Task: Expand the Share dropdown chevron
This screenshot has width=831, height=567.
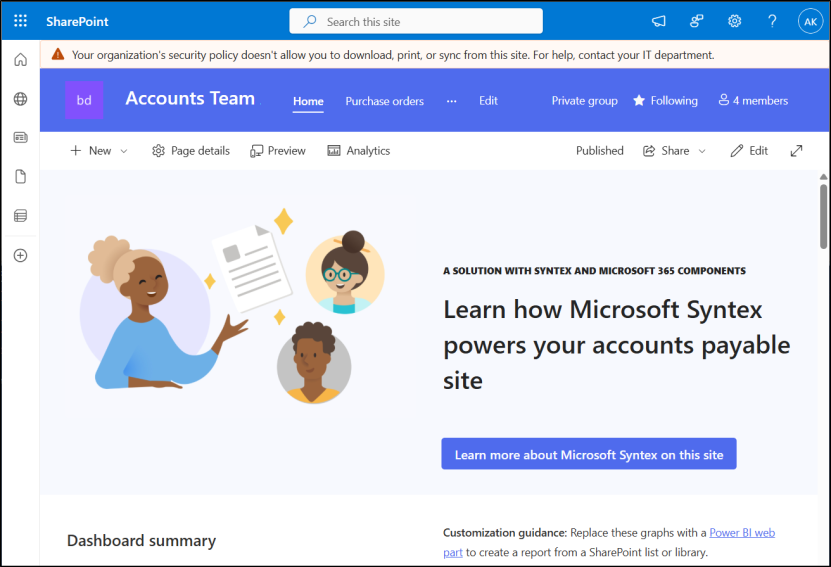Action: pos(702,152)
